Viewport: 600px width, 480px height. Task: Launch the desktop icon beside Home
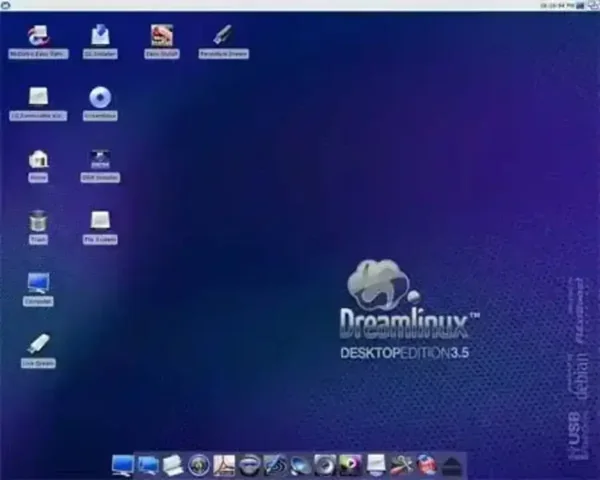[100, 159]
